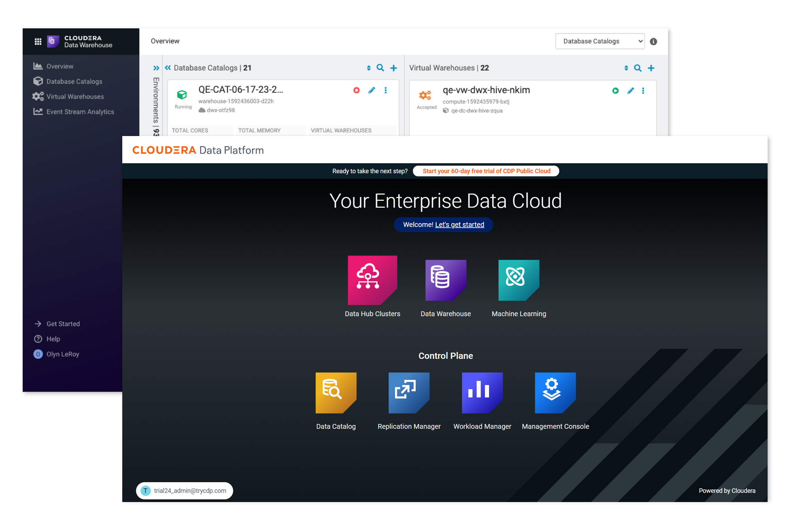Viewport: 800px width, 532px height.
Task: Open Help in the sidebar
Action: (x=47, y=339)
